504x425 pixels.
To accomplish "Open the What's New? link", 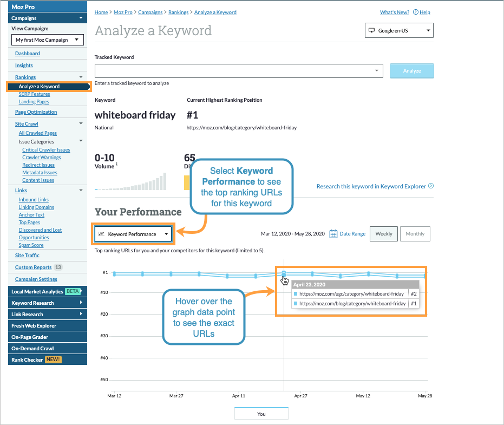I will [395, 12].
